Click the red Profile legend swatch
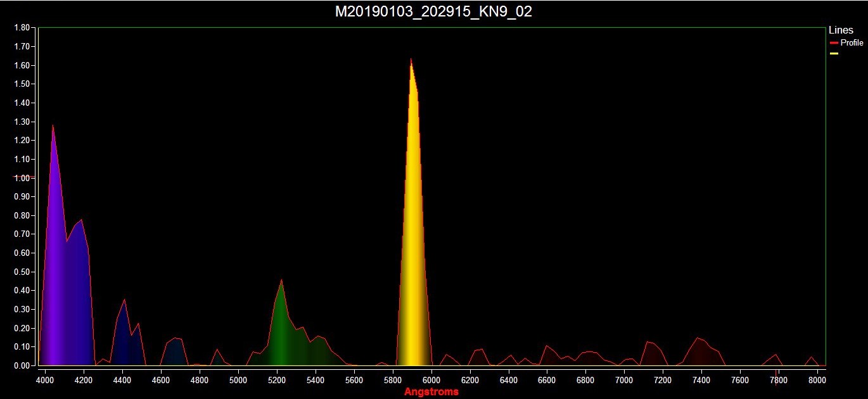The width and height of the screenshot is (868, 399). click(x=834, y=43)
